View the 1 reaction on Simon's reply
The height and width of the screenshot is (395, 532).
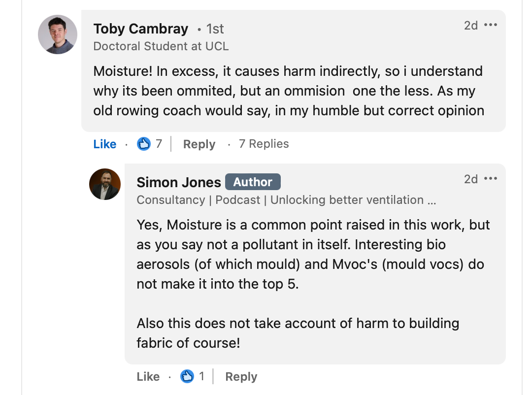(193, 376)
